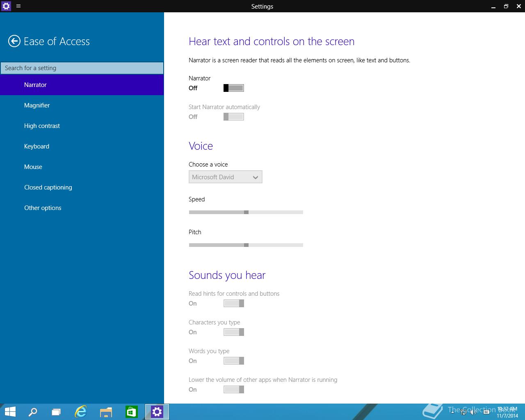Open the clock showing 11/7/2014
The height and width of the screenshot is (420, 525).
coord(507,412)
